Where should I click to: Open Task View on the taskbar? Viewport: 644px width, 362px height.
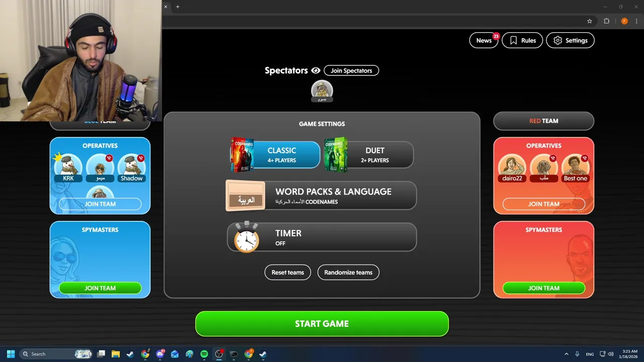coord(101,354)
